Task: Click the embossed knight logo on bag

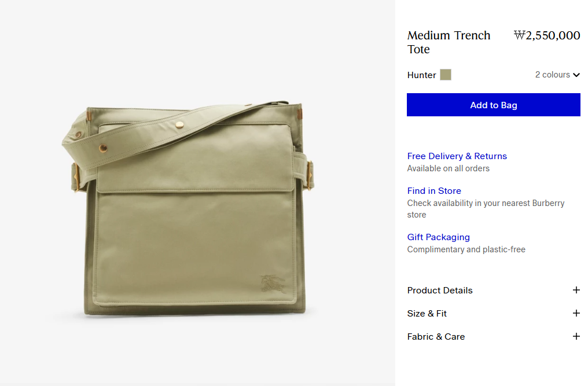Action: (273, 284)
